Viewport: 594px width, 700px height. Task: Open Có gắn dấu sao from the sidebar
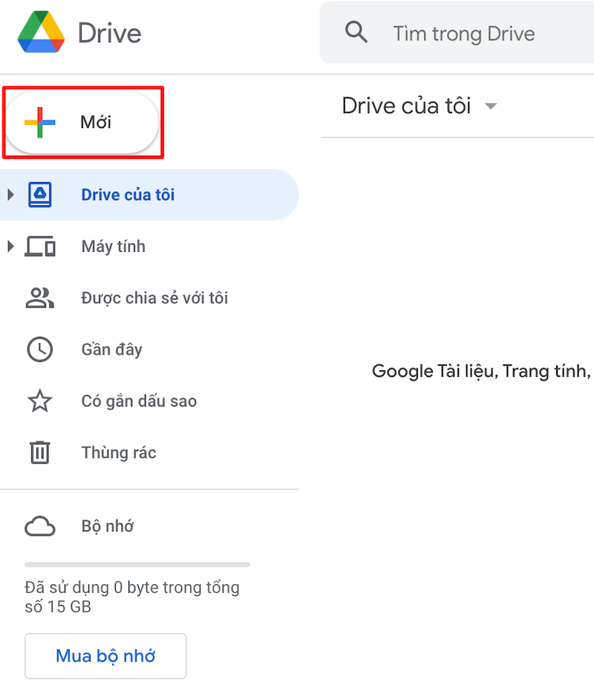tap(139, 401)
